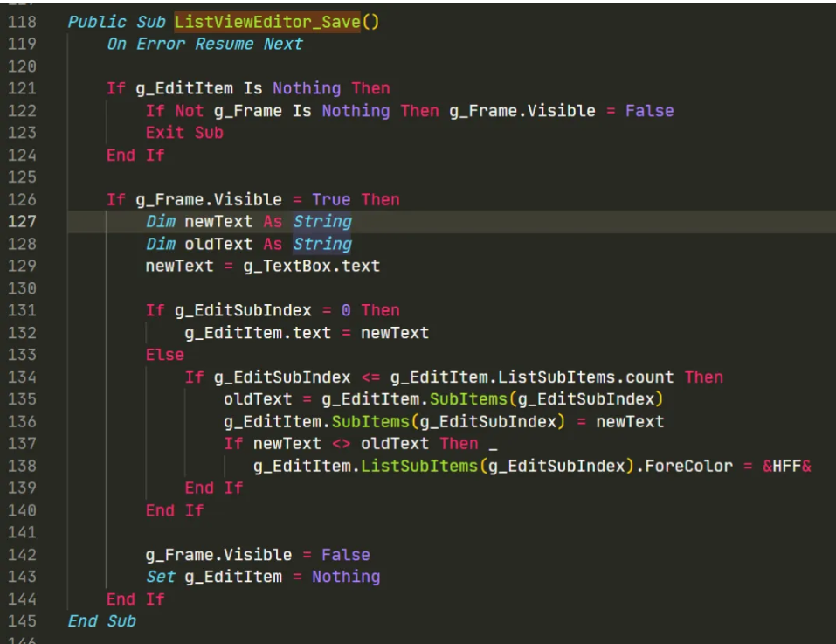The width and height of the screenshot is (836, 644).
Task: Select line number 137 in the gutter
Action: point(22,444)
